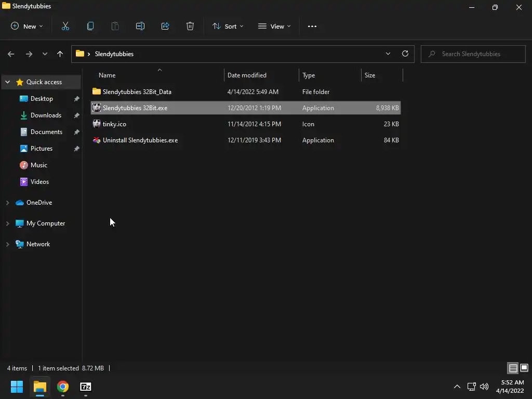
Task: Go back with the left arrow
Action: coord(11,54)
